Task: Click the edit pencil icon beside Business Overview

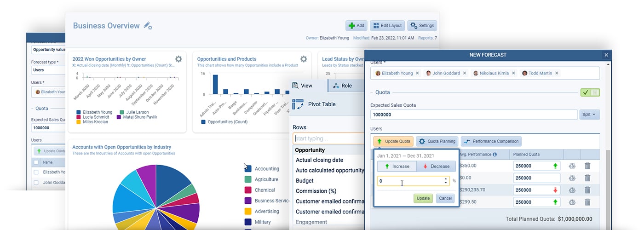Action: tap(148, 26)
